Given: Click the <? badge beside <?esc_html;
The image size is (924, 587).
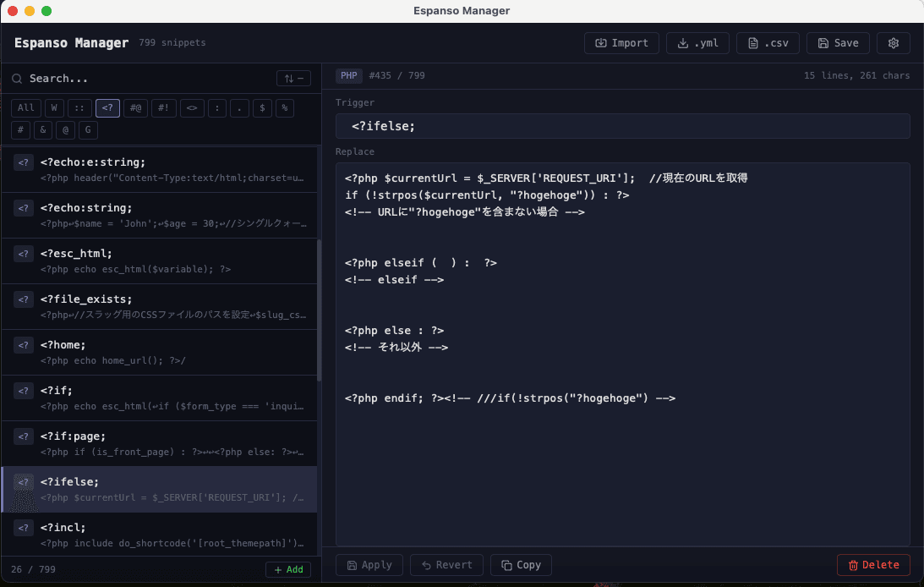Looking at the screenshot, I should (24, 254).
